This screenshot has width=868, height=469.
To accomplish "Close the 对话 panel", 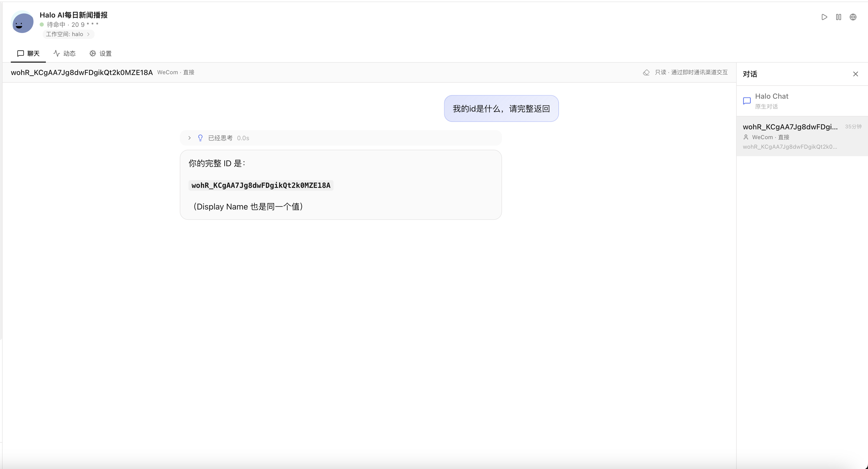I will pos(855,74).
